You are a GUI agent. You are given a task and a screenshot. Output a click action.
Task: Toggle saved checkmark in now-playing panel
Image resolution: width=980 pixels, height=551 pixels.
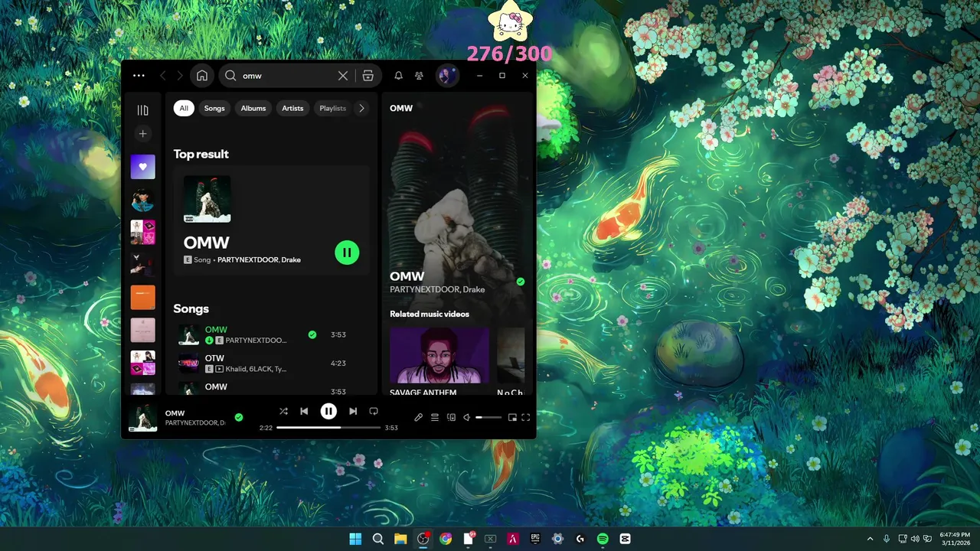(521, 282)
